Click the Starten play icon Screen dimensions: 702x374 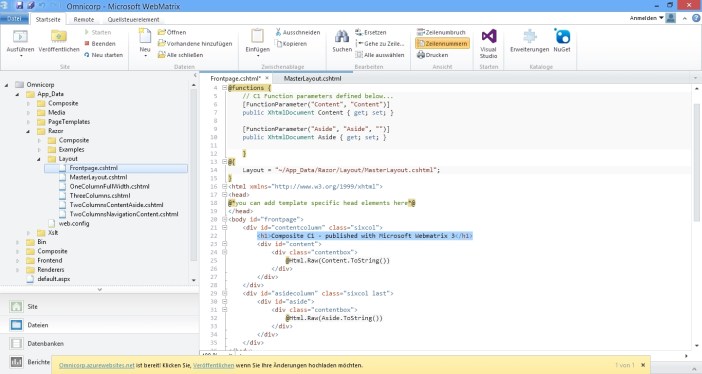[87, 32]
